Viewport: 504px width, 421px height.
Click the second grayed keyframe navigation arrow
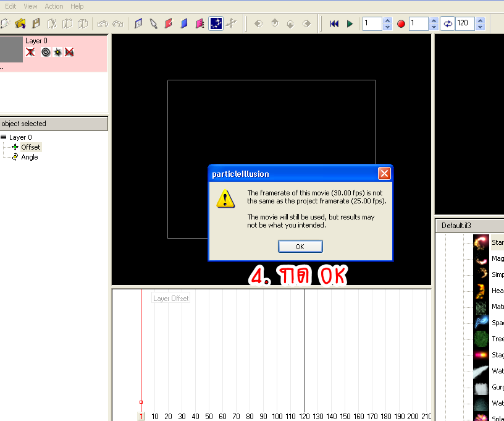click(x=274, y=23)
